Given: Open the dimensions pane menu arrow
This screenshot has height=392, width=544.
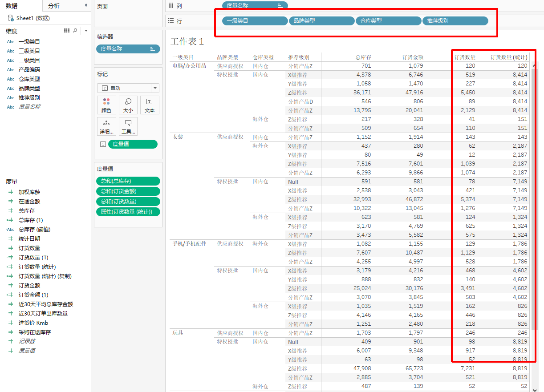Looking at the screenshot, I should pyautogui.click(x=86, y=31).
